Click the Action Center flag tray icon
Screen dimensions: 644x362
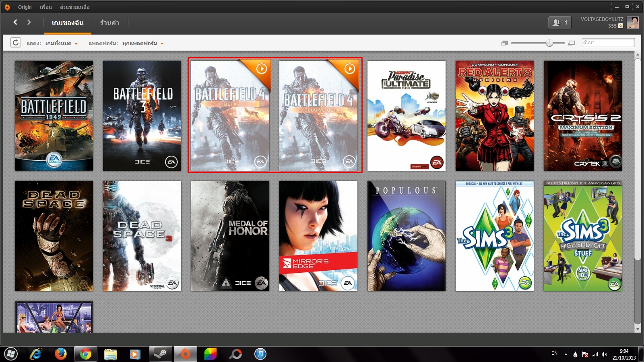tap(585, 354)
